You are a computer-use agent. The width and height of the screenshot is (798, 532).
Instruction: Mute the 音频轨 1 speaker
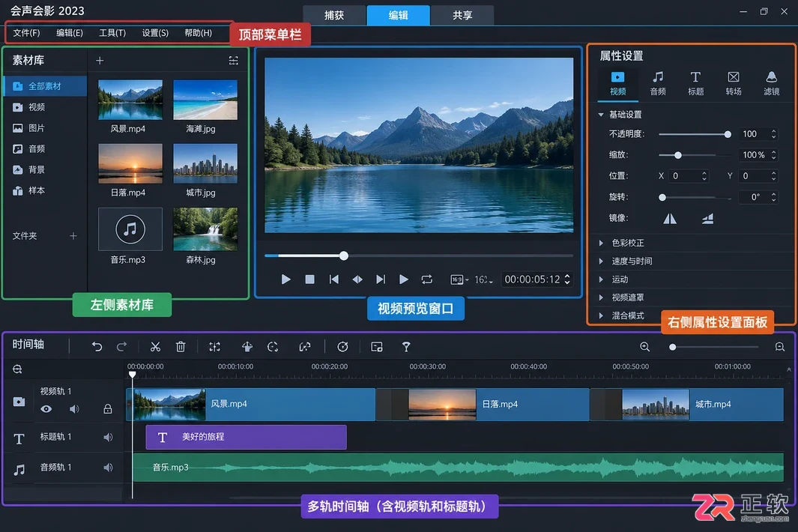tap(108, 468)
